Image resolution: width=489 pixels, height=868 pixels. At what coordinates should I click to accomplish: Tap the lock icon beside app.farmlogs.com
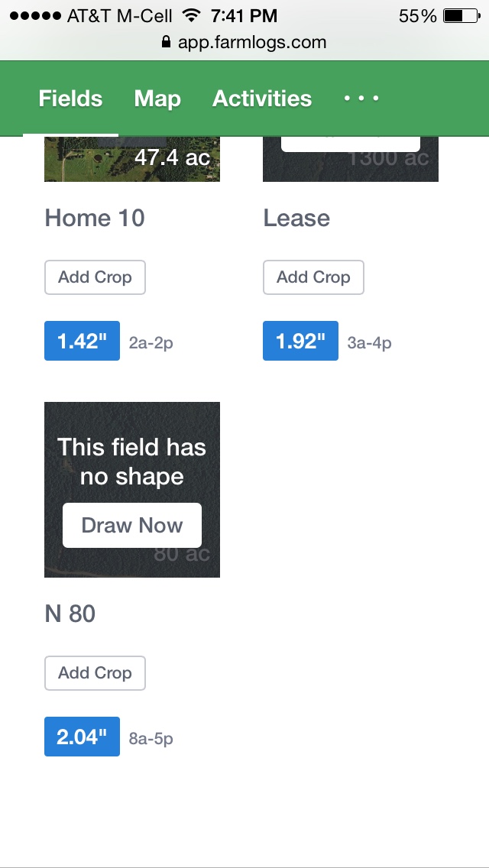(166, 41)
